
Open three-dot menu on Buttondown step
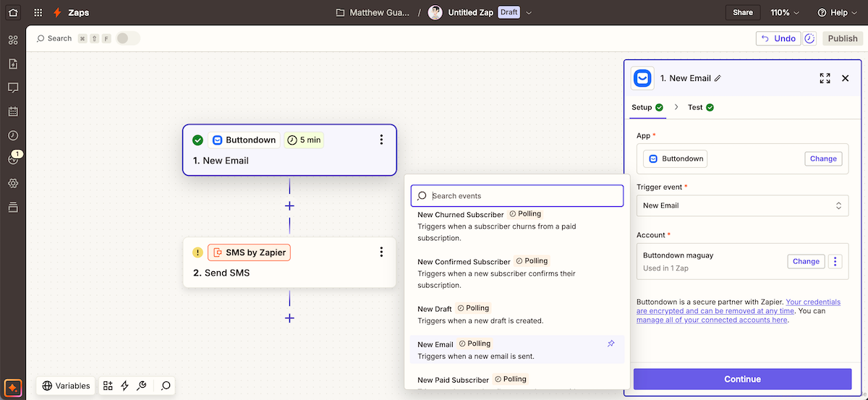tap(381, 140)
